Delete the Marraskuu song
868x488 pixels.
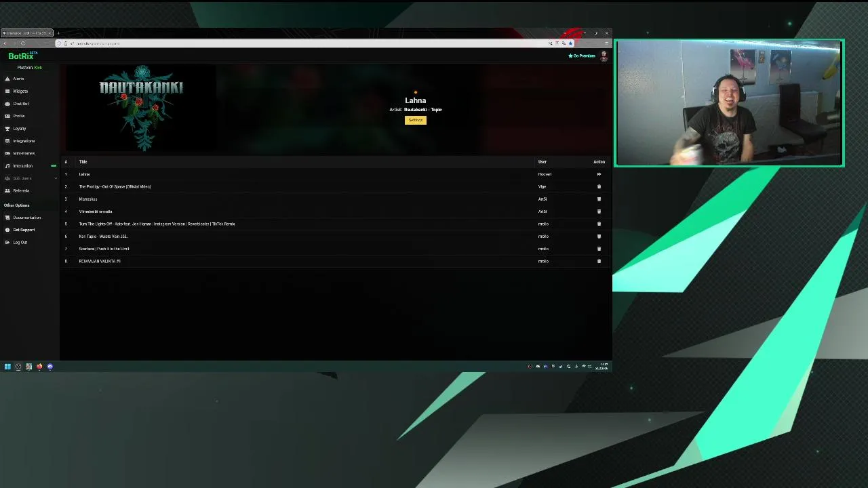click(599, 199)
